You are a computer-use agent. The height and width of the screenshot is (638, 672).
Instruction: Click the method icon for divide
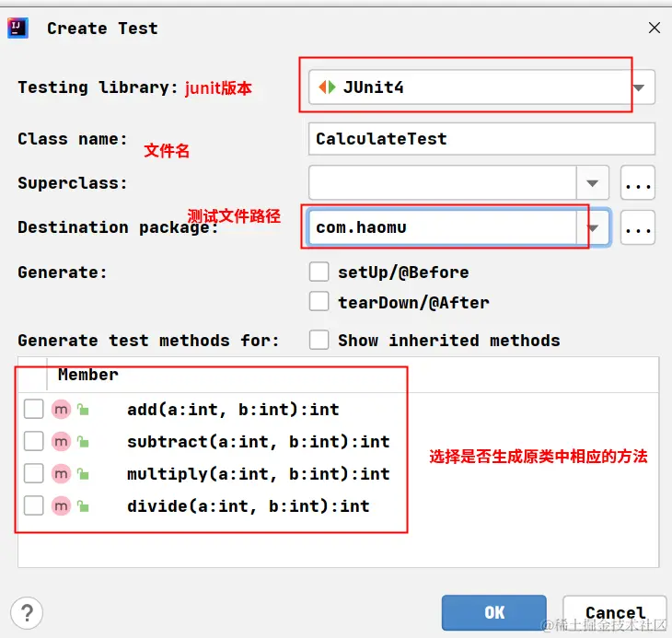click(61, 506)
